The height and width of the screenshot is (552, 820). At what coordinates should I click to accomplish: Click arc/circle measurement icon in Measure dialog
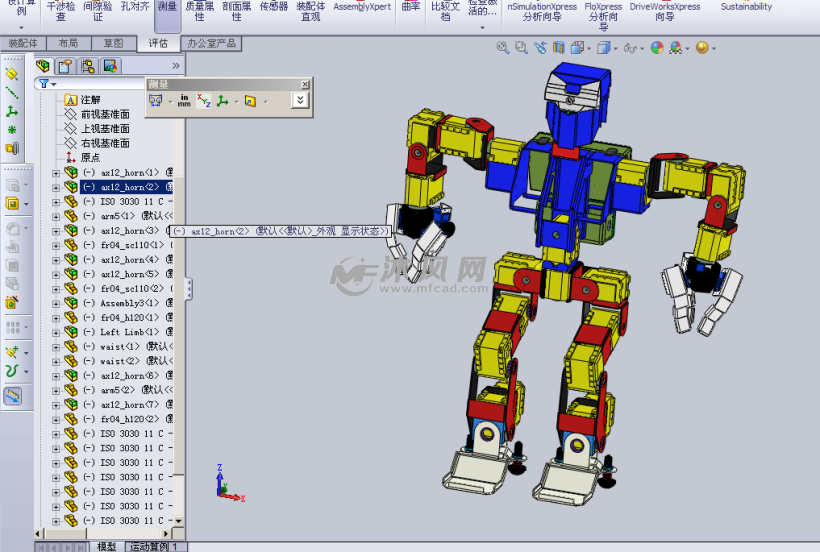click(156, 101)
